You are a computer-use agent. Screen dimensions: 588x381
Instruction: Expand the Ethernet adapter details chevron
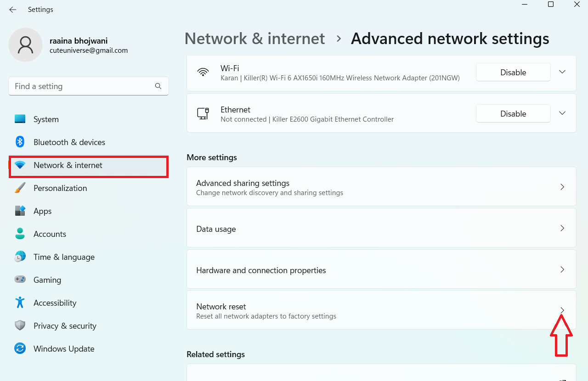coord(562,113)
